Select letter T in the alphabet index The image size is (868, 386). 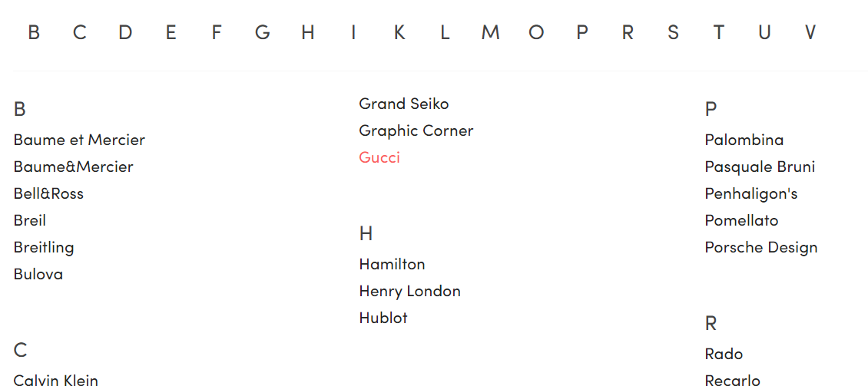pyautogui.click(x=718, y=32)
